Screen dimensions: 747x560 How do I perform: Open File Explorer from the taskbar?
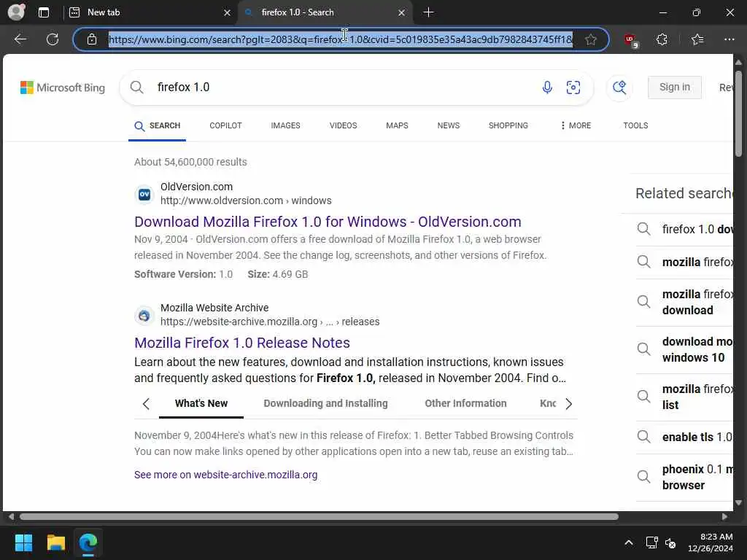tap(55, 542)
